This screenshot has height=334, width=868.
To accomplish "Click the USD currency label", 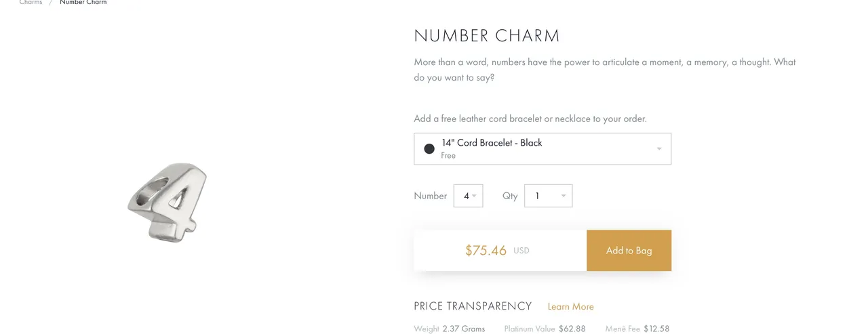I will tap(521, 251).
